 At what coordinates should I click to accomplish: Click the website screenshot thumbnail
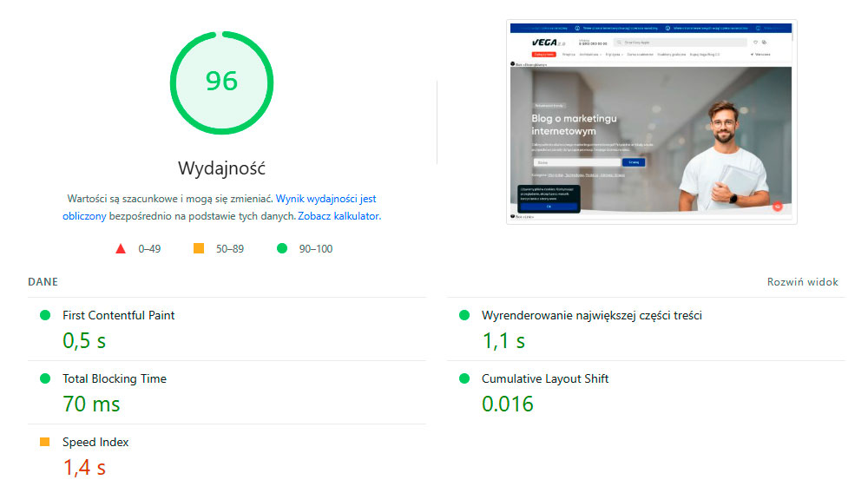[x=651, y=122]
